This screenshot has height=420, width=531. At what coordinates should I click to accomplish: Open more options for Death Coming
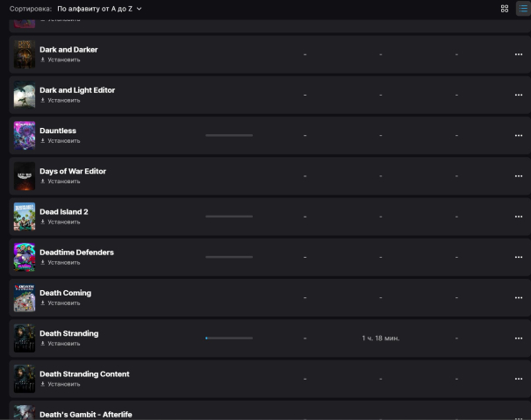pos(518,298)
